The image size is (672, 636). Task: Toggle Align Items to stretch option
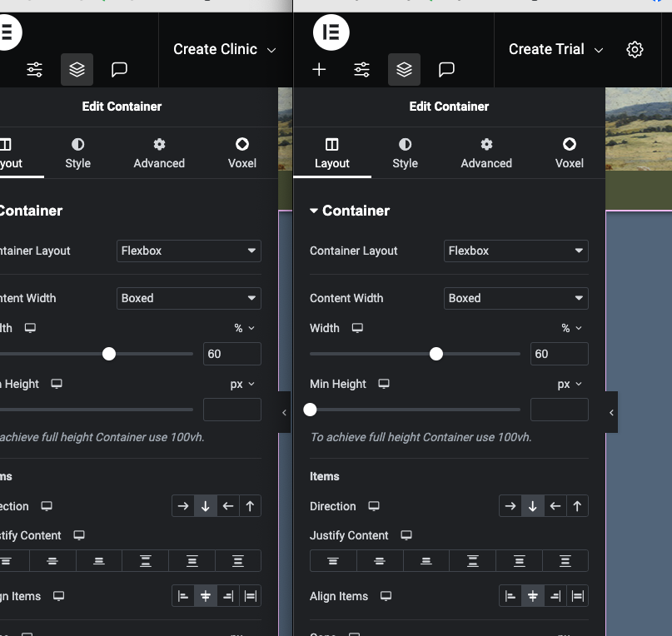(578, 596)
